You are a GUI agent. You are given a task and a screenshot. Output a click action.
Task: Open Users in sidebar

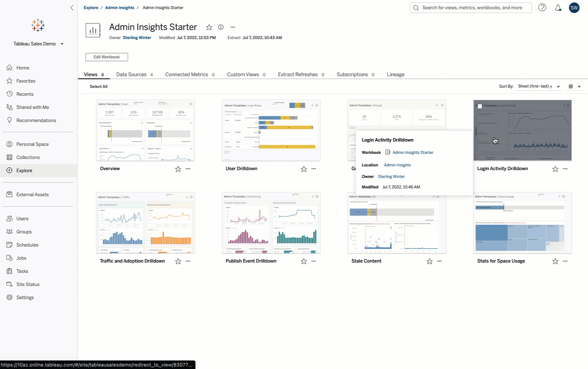[x=39, y=219]
